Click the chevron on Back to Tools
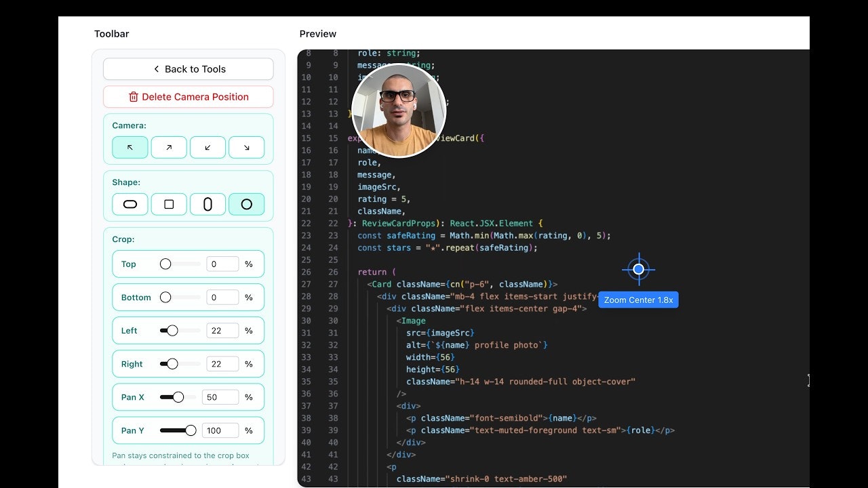 click(x=157, y=69)
